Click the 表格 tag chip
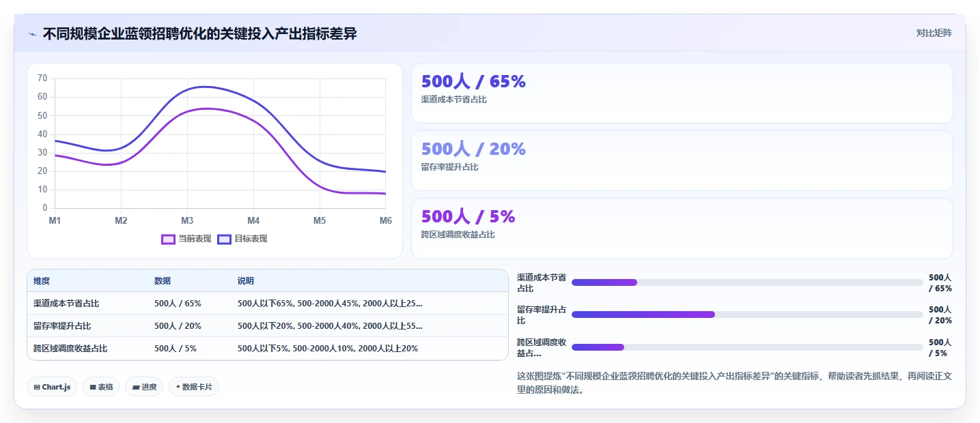The height and width of the screenshot is (423, 980). (x=101, y=387)
